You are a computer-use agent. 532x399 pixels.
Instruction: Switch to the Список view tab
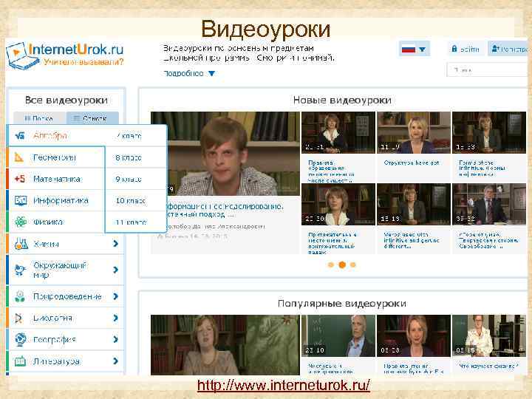[x=92, y=118]
